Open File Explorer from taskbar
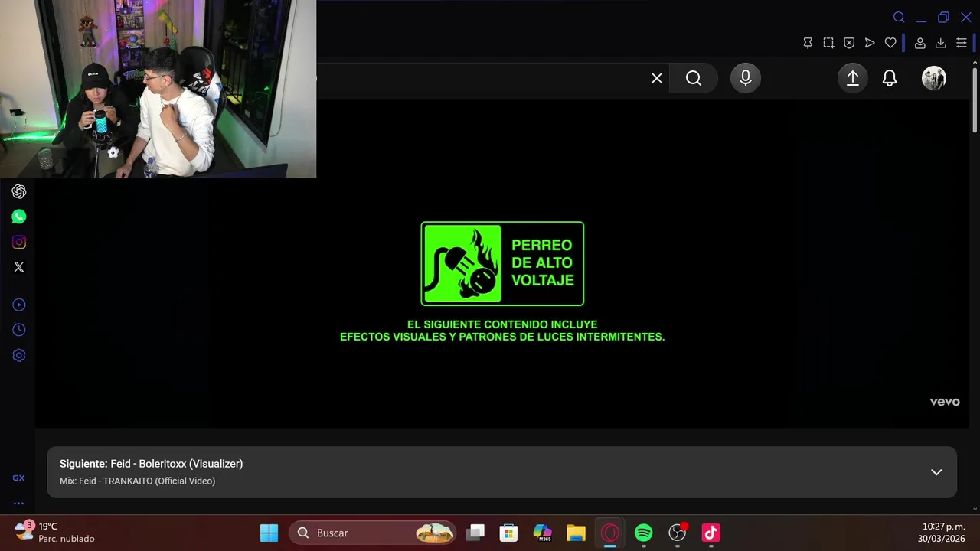The width and height of the screenshot is (980, 551). pos(577,533)
